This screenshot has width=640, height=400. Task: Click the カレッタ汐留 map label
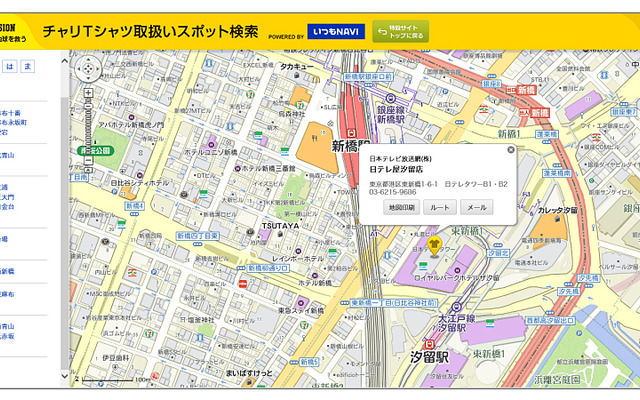558,210
